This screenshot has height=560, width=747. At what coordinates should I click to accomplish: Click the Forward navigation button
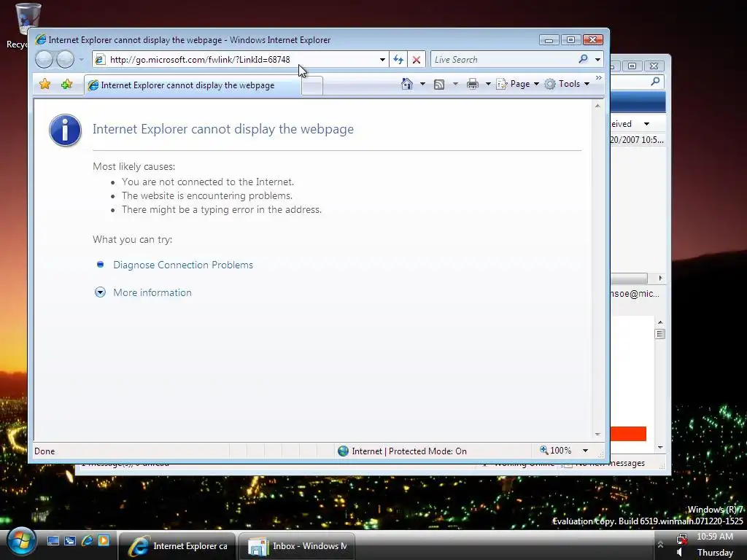[x=65, y=60]
